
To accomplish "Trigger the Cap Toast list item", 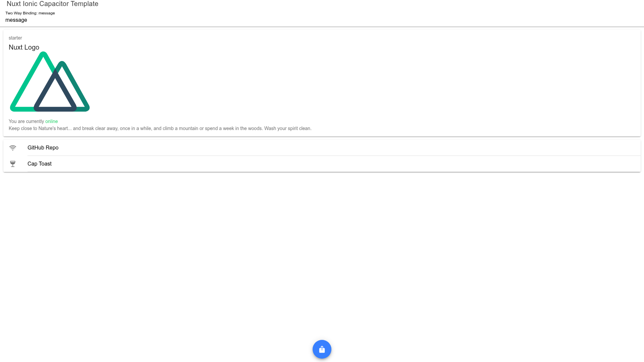I will [322, 164].
